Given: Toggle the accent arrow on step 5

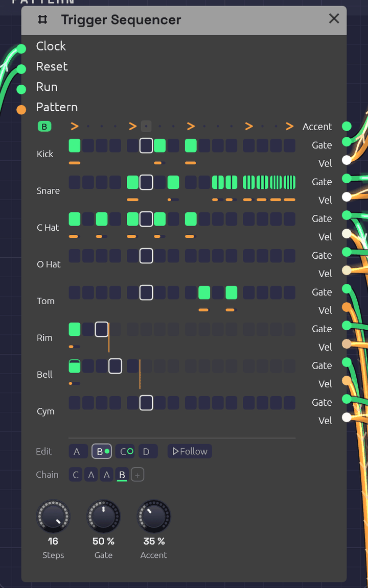Looking at the screenshot, I should pos(132,127).
